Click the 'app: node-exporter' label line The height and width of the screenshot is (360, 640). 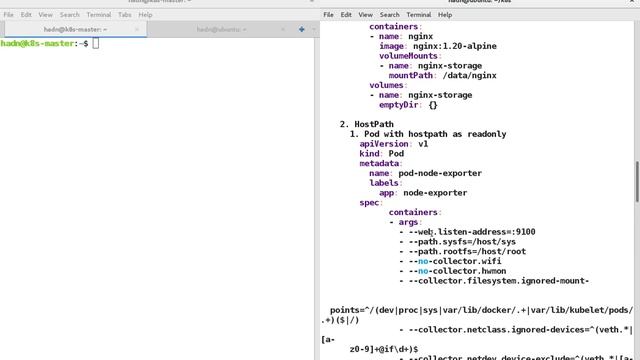pyautogui.click(x=423, y=193)
